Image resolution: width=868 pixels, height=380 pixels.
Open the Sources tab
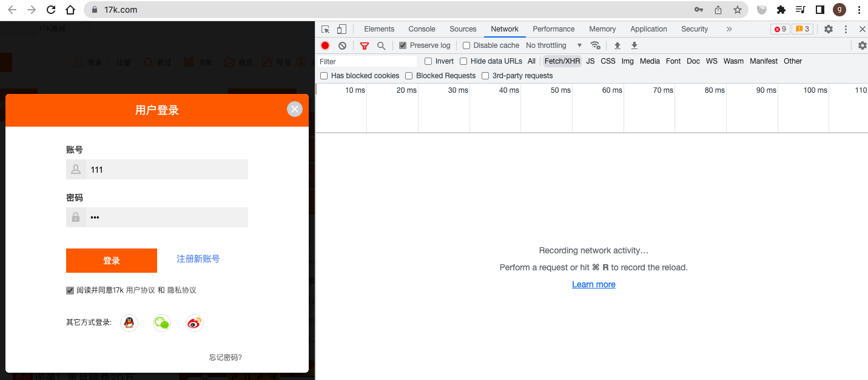point(463,29)
